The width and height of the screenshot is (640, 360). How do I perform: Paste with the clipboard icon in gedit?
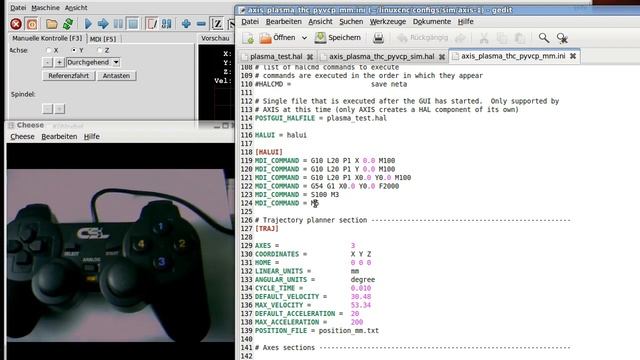(520, 38)
